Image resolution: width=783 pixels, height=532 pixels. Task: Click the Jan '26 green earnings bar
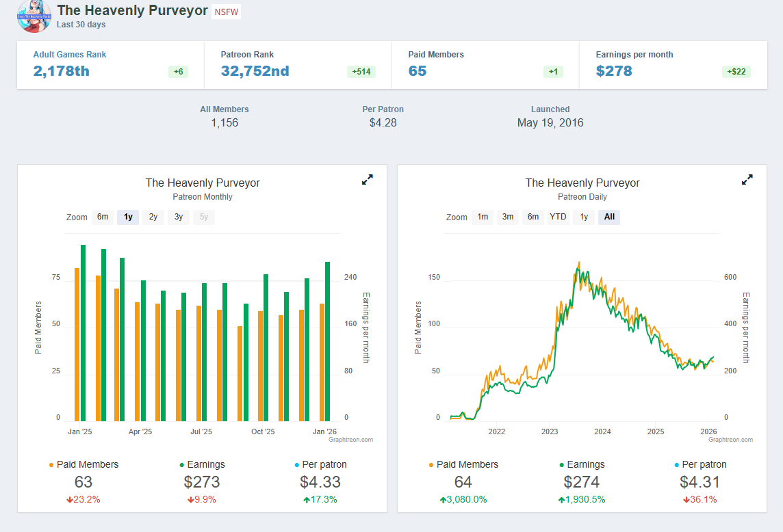(327, 342)
